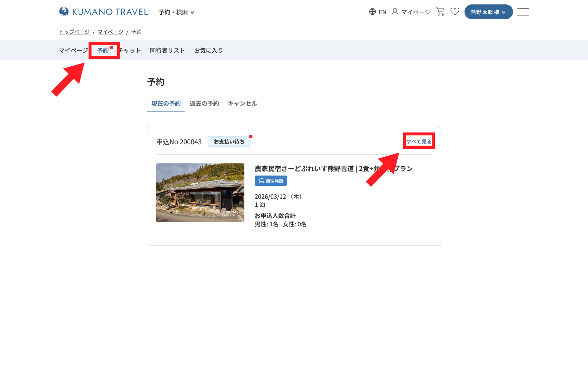The width and height of the screenshot is (588, 368).
Task: Open お気に入り in the sub navigation
Action: point(208,50)
